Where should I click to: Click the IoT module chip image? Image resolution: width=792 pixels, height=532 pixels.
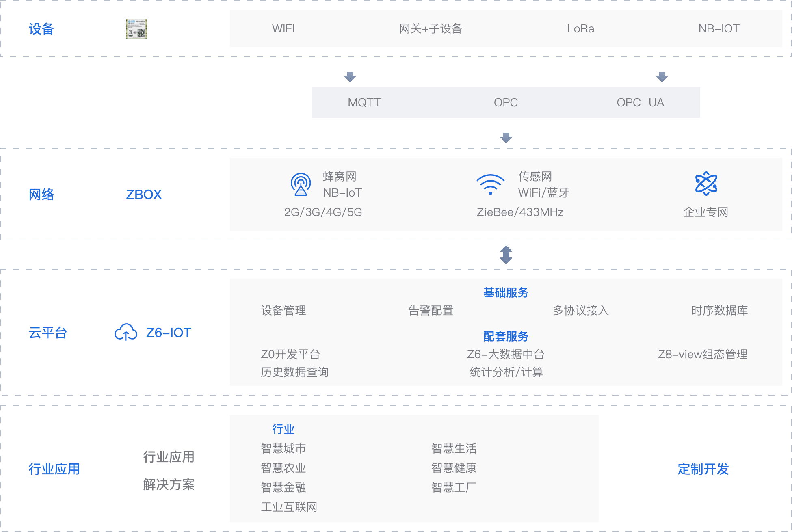pyautogui.click(x=136, y=29)
